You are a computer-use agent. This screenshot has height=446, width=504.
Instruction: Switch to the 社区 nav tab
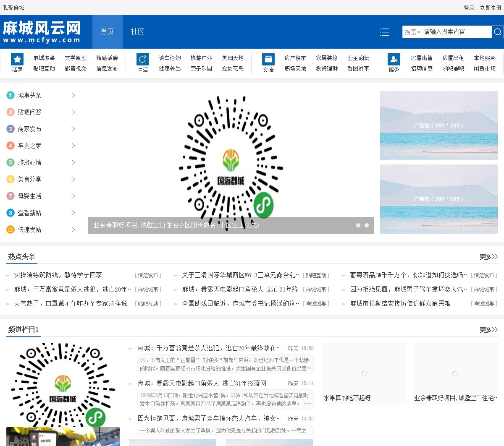click(x=137, y=32)
